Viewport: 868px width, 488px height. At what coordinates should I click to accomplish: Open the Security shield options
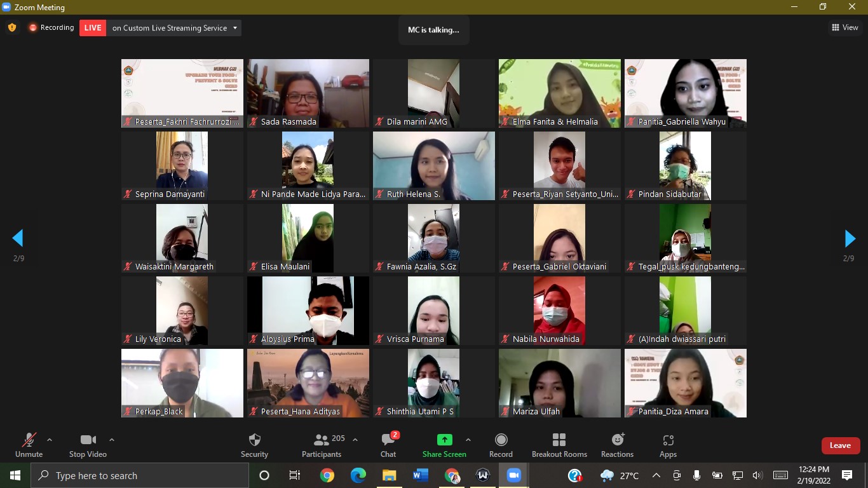click(254, 445)
